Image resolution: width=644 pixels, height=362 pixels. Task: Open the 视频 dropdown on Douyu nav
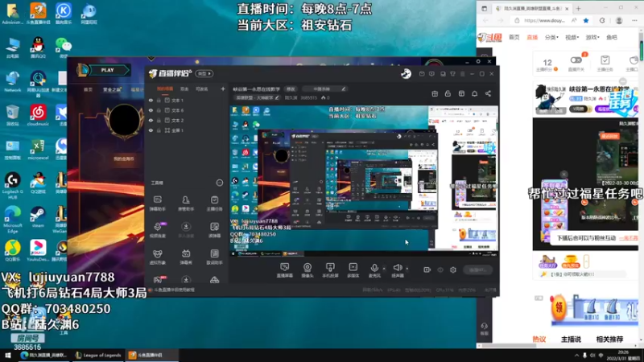572,37
